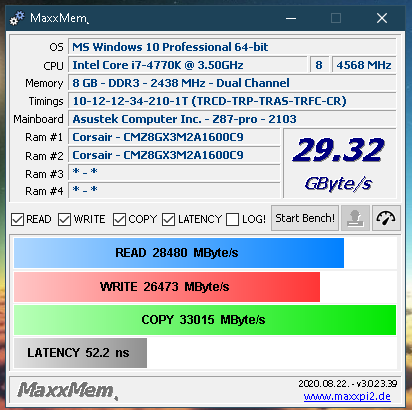The width and height of the screenshot is (412, 410).
Task: Click the Start Bench! button
Action: [x=305, y=218]
